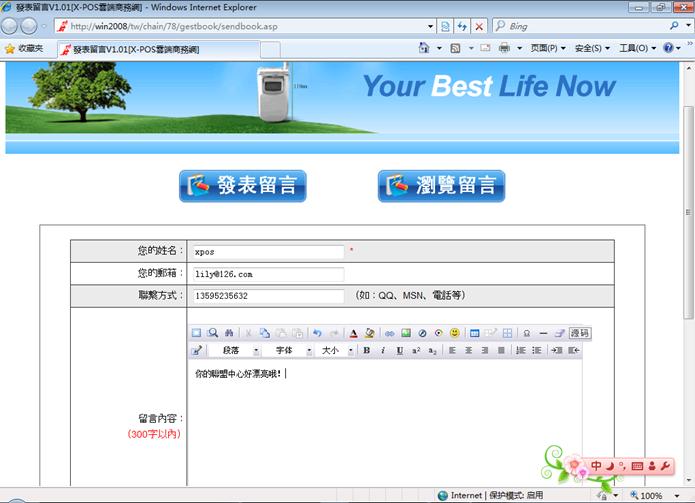
Task: Click the insert hyperlink icon
Action: click(x=390, y=333)
